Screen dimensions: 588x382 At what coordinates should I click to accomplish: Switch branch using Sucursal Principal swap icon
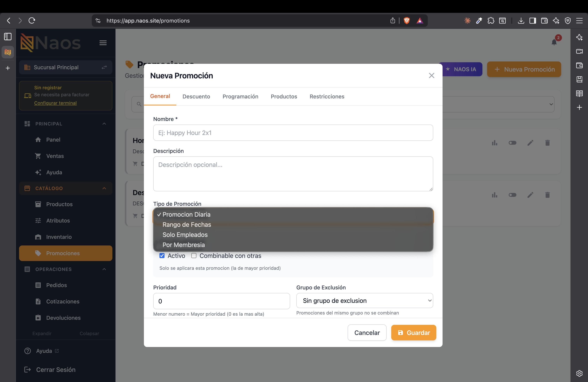click(x=104, y=67)
